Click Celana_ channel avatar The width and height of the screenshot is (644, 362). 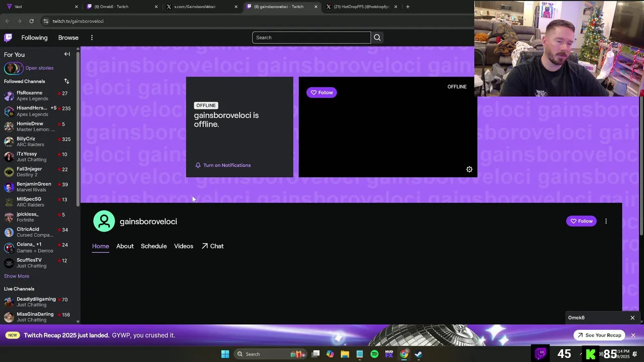pyautogui.click(x=9, y=247)
